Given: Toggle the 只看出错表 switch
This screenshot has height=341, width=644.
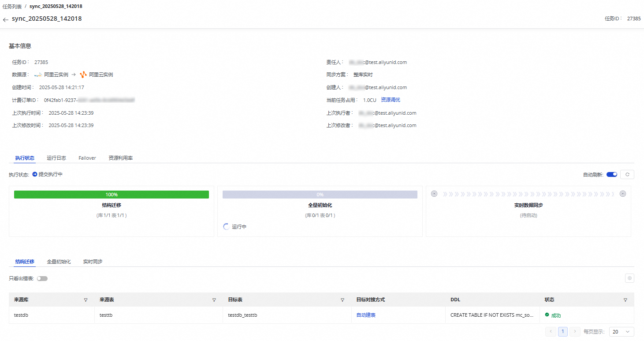Looking at the screenshot, I should tap(42, 279).
